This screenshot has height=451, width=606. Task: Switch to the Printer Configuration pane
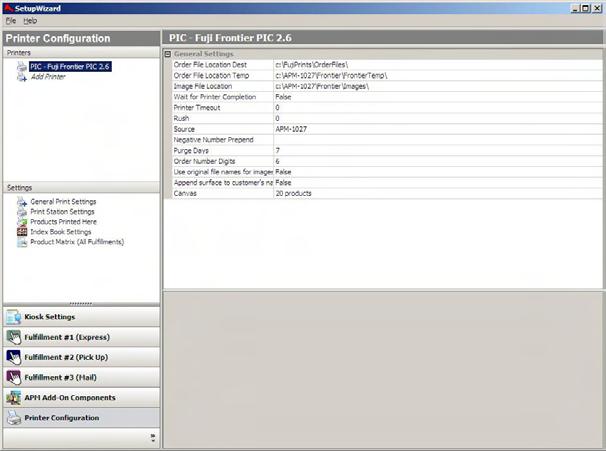[82, 418]
